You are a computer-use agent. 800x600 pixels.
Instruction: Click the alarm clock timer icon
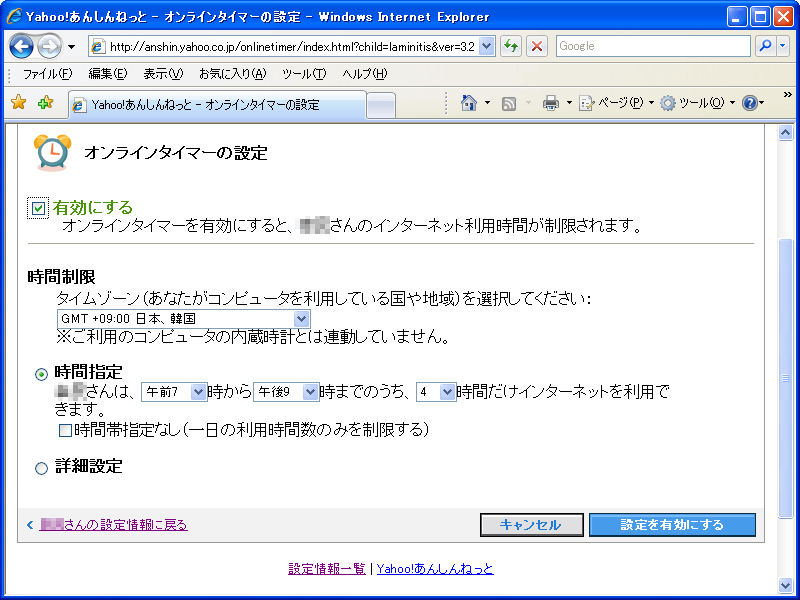pyautogui.click(x=52, y=152)
